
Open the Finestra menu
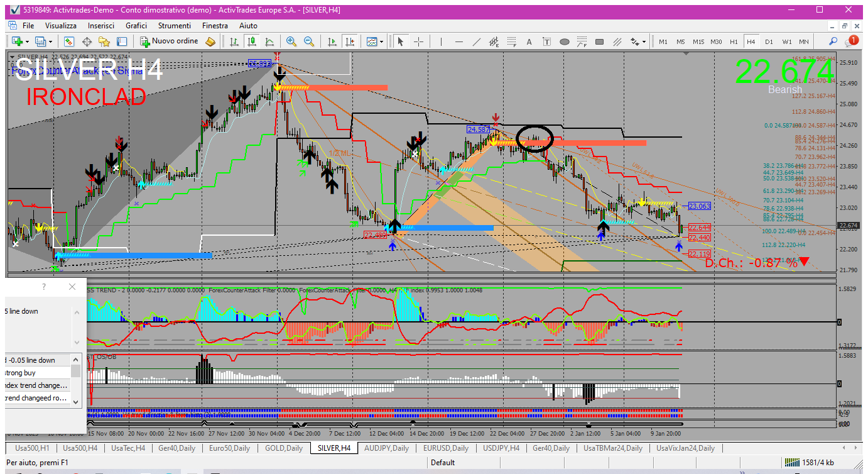tap(215, 26)
